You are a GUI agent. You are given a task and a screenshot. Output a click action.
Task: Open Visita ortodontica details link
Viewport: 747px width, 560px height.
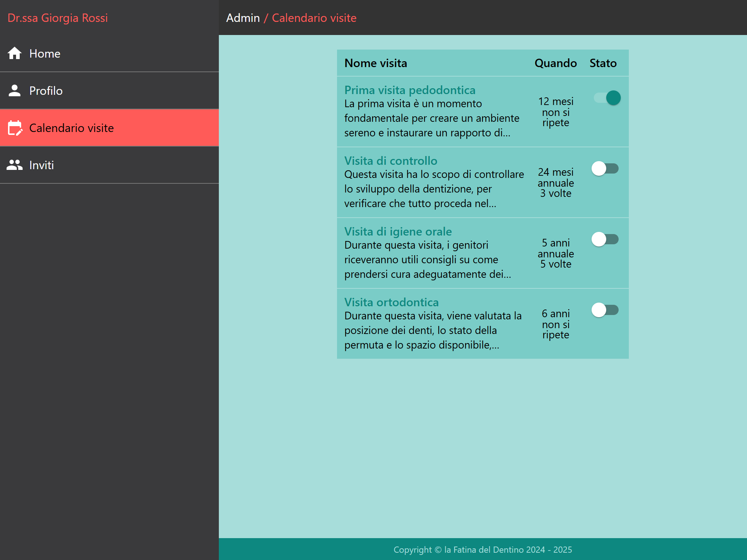click(391, 302)
